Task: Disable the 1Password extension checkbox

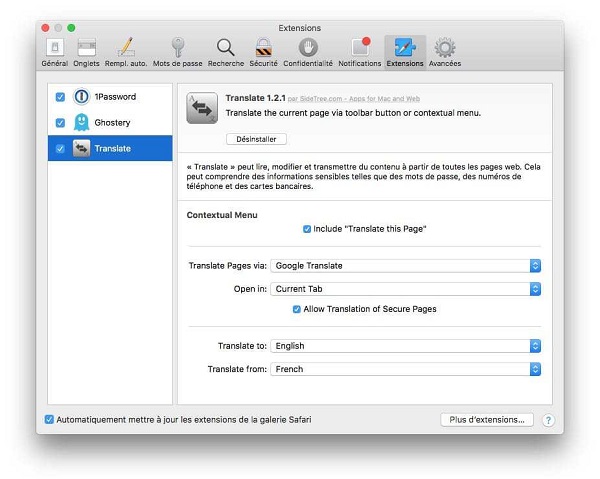Action: [x=60, y=97]
